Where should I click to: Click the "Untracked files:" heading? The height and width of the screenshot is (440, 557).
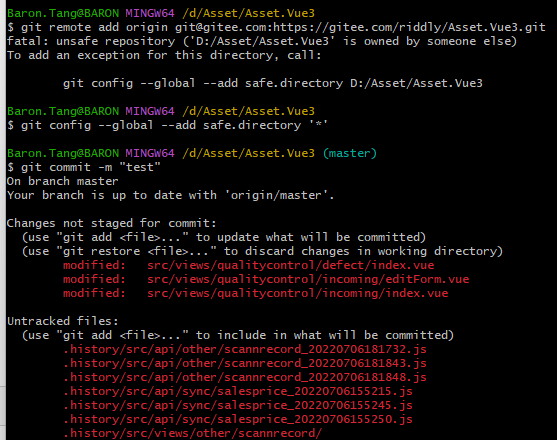pos(63,321)
